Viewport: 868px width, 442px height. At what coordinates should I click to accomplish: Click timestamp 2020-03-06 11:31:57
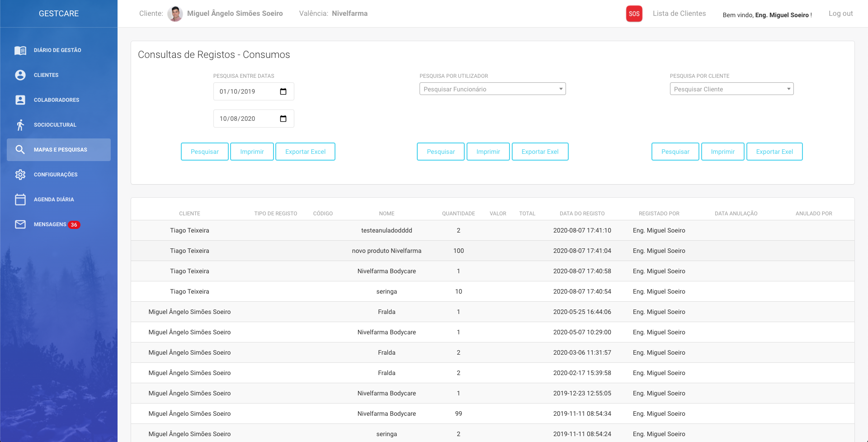(x=582, y=352)
